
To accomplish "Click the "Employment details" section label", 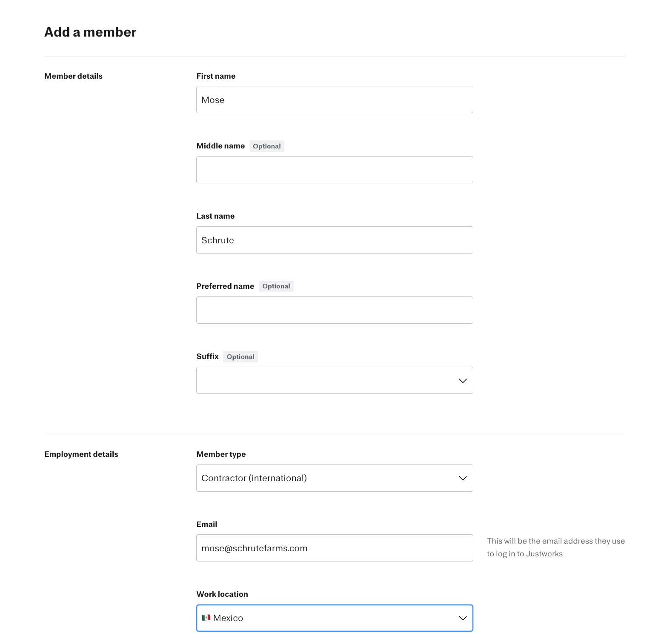I will tap(81, 454).
